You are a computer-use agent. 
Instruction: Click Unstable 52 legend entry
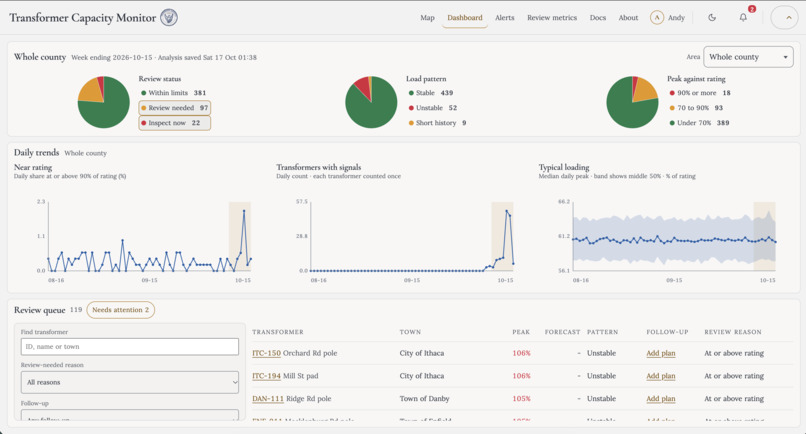coord(433,108)
